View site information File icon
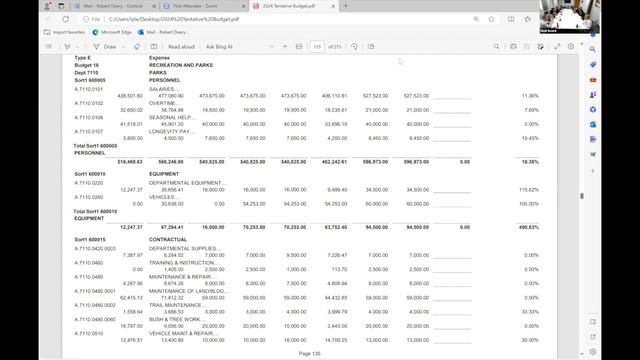640x360 pixels. click(x=91, y=19)
